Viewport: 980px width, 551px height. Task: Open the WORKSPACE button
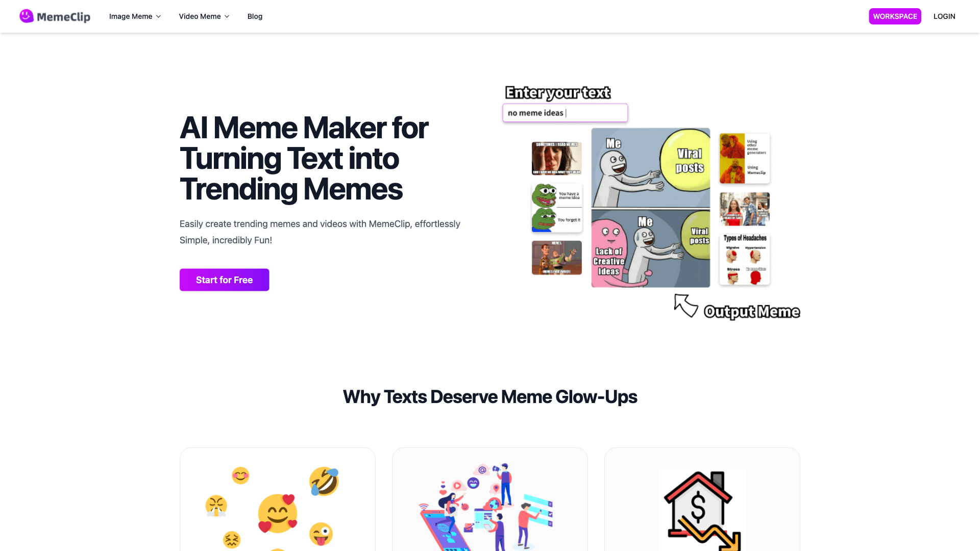tap(895, 16)
